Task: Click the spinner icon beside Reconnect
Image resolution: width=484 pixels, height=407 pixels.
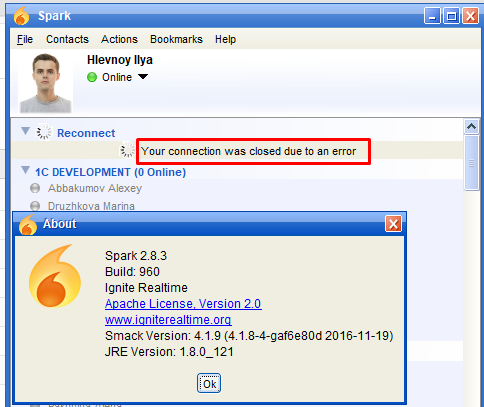Action: 44,133
